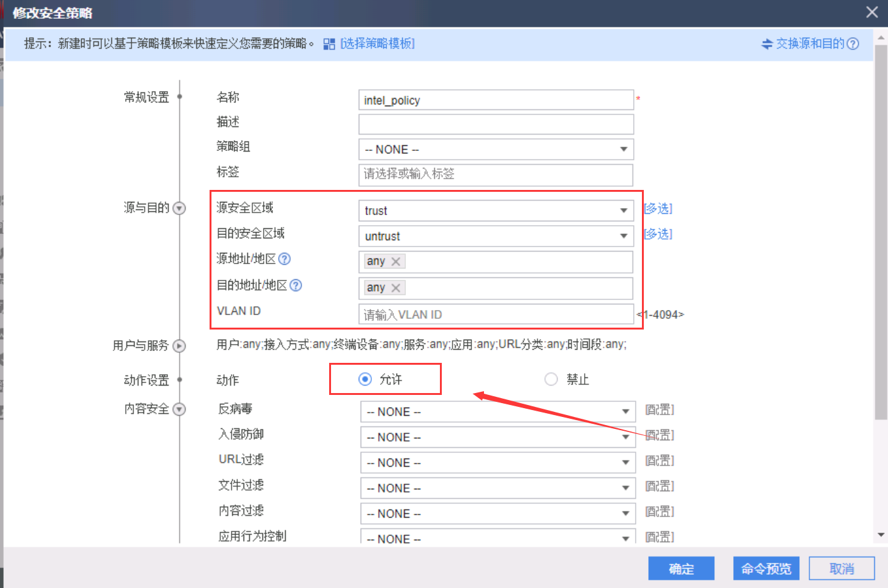Remove 'any' tag from destination address
The image size is (888, 588).
(396, 288)
